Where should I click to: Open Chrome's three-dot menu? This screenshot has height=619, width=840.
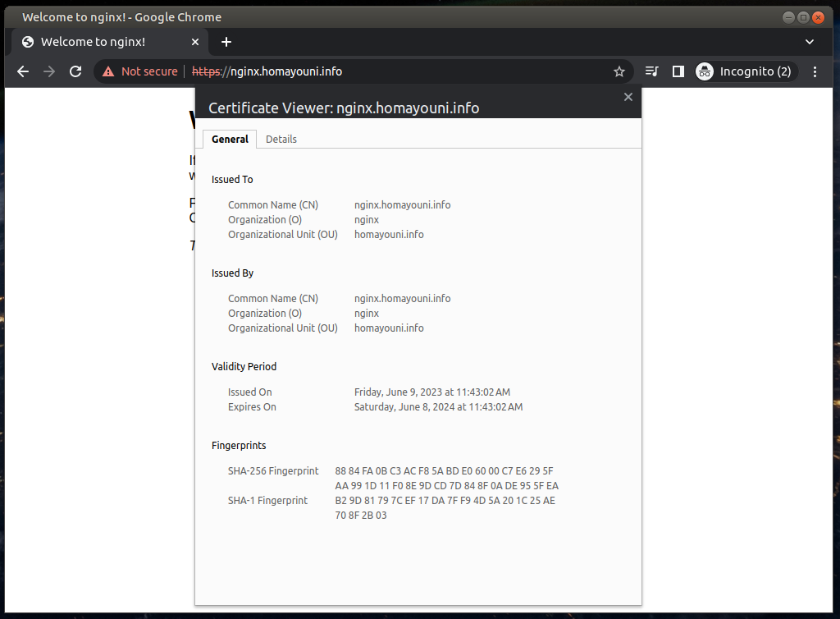click(815, 71)
